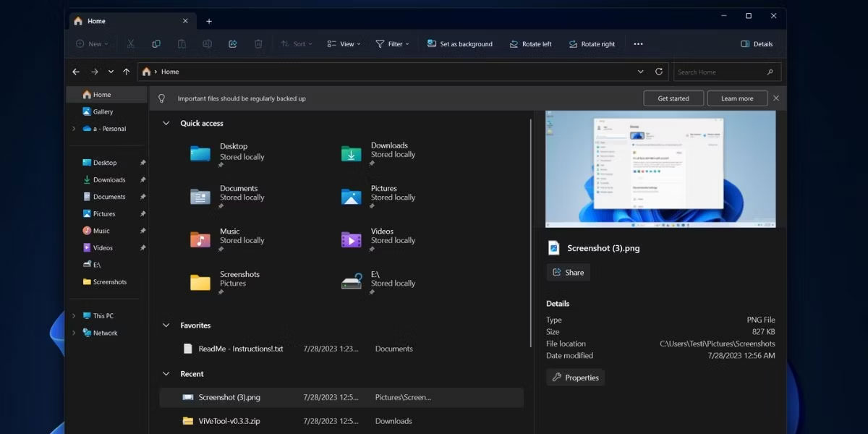Click the Share icon in toolbar

click(x=233, y=44)
